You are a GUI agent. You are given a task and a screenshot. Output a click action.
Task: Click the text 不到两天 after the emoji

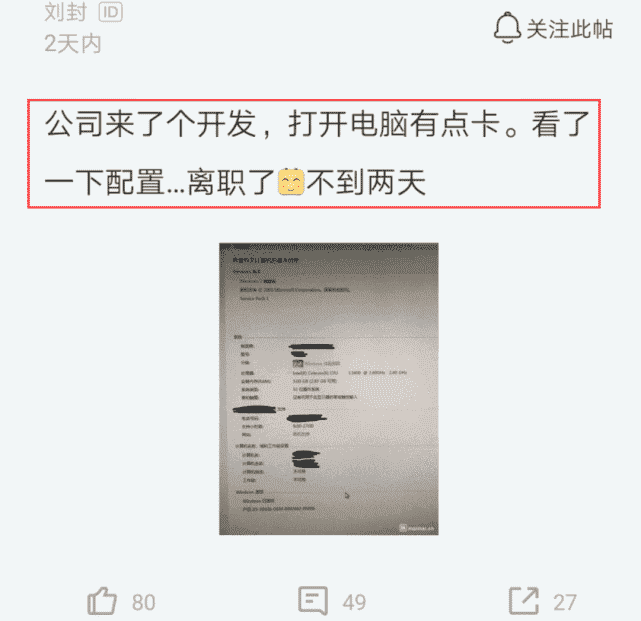(x=366, y=182)
